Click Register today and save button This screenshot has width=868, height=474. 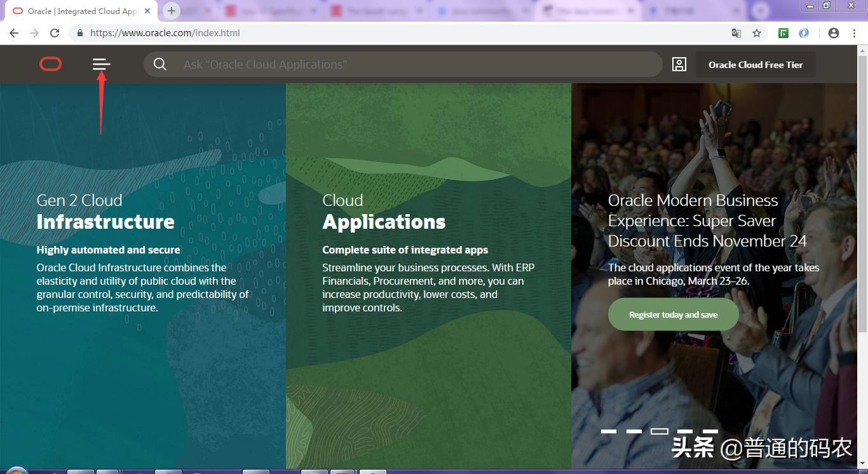(x=673, y=315)
